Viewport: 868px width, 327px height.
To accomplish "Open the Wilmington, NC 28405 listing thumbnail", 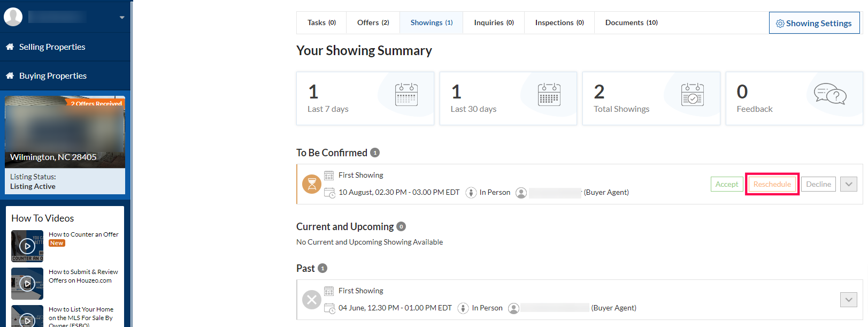I will tap(65, 132).
